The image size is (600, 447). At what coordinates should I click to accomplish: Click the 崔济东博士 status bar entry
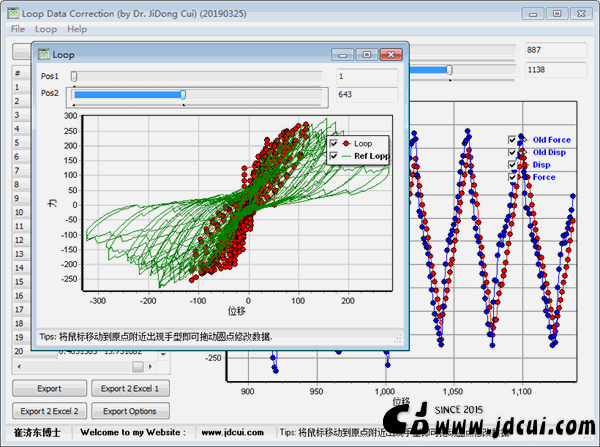coord(37,432)
